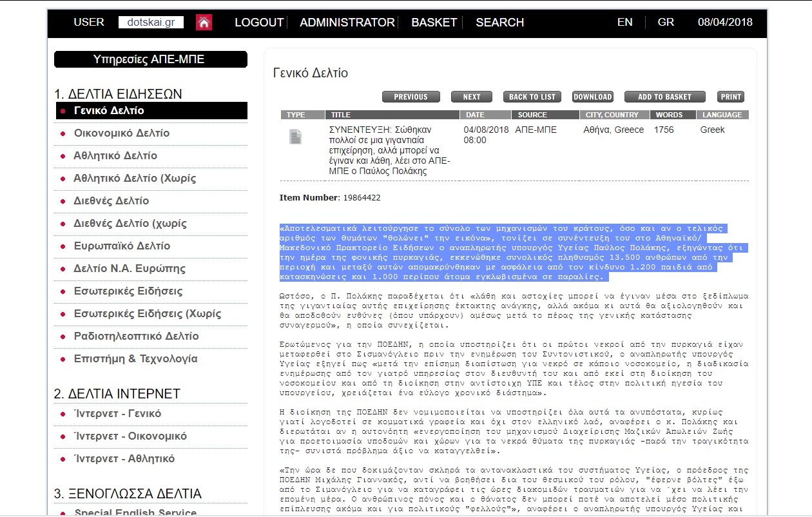Screen dimensions: 812x517
Task: Select Επιστήμη & Τεχνολογία in sidebar
Action: pos(135,359)
